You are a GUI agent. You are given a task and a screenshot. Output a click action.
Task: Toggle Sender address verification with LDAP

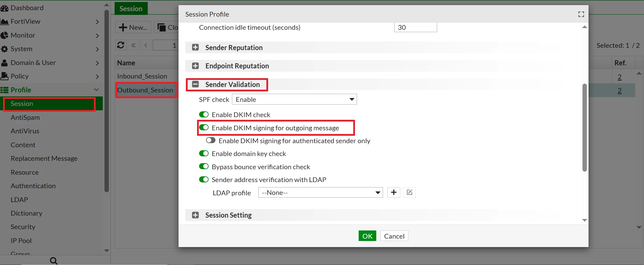pos(204,179)
